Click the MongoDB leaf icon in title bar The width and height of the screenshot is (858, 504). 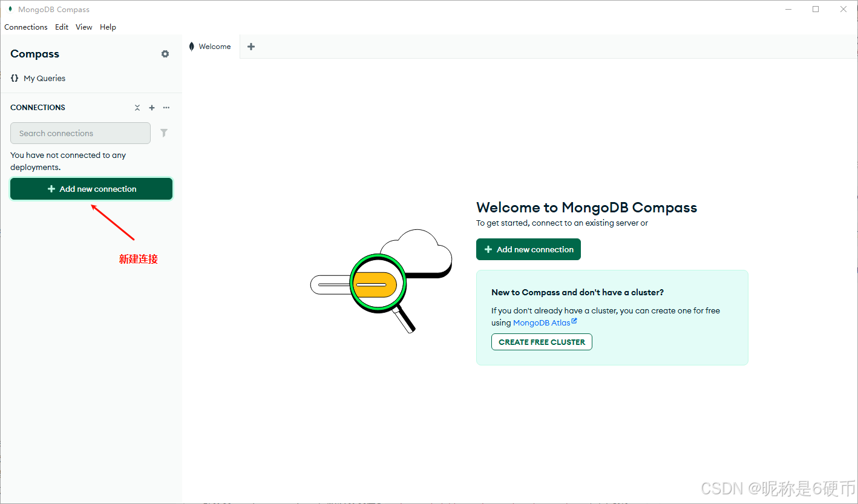10,9
